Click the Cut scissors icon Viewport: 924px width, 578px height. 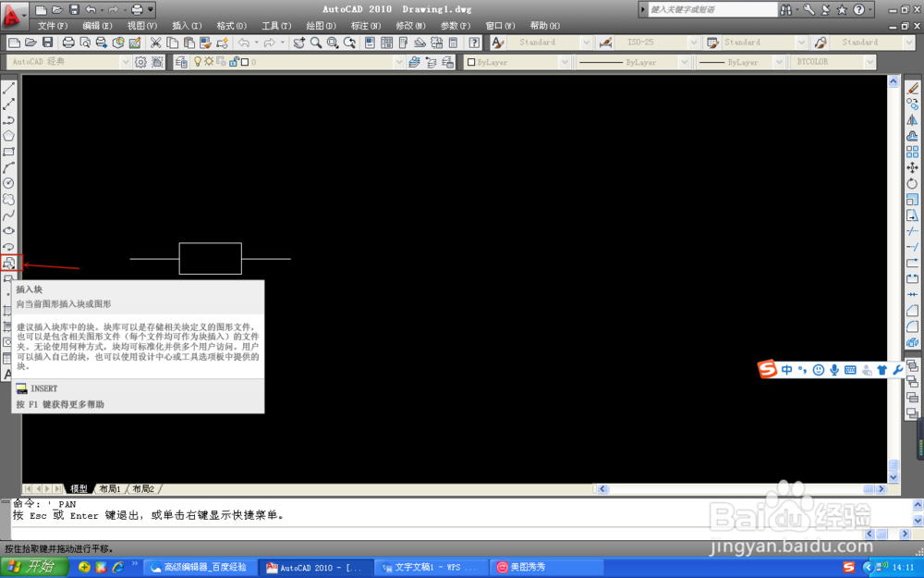pos(155,43)
